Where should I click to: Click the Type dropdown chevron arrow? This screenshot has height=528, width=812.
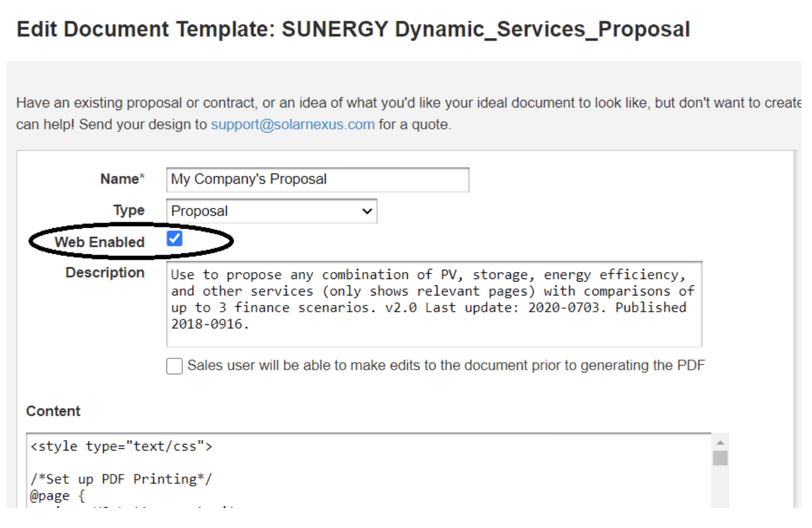(x=367, y=211)
